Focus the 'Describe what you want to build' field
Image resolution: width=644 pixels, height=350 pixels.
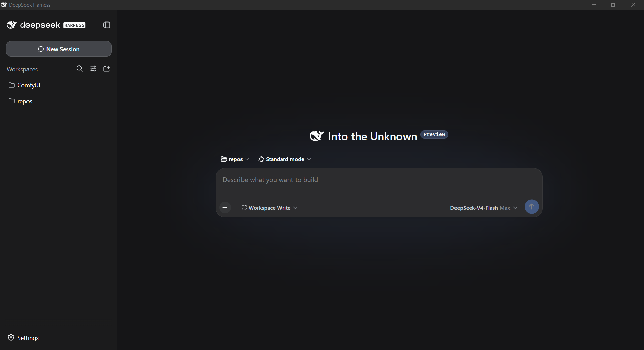click(x=379, y=180)
